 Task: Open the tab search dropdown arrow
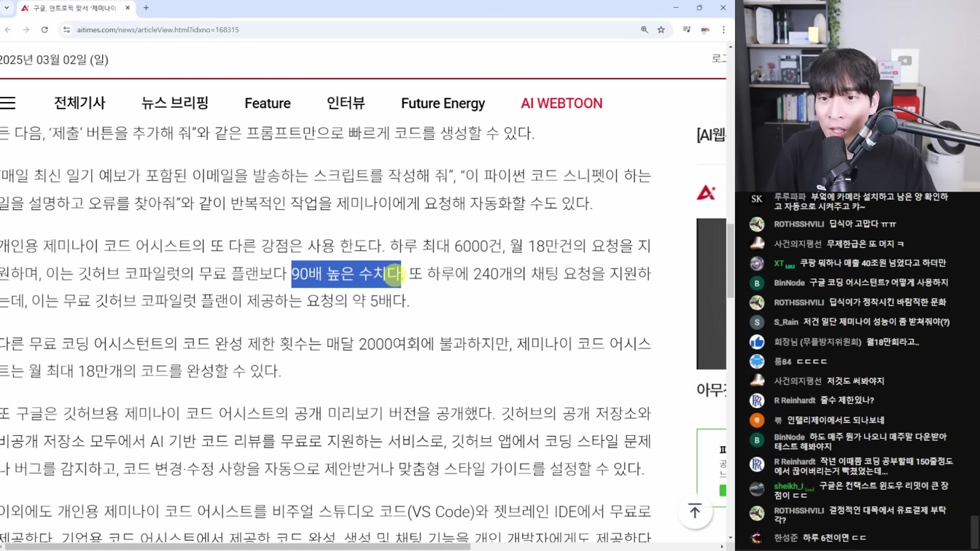click(7, 8)
